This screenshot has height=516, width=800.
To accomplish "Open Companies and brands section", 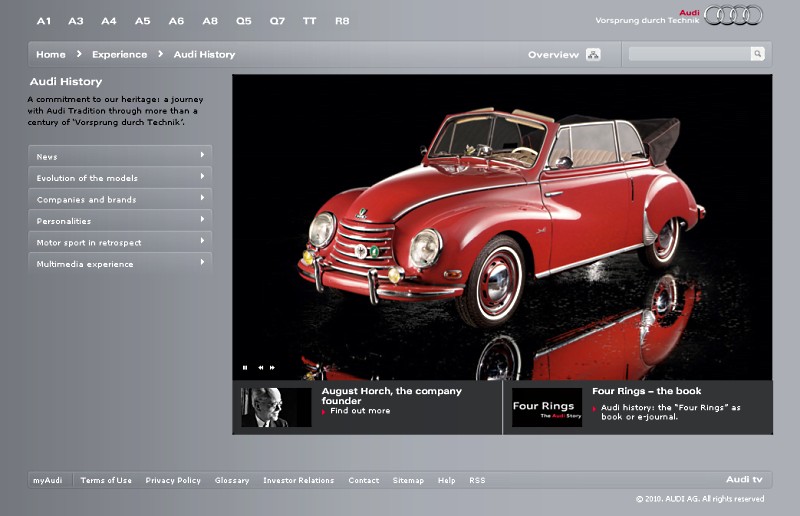I will [120, 199].
